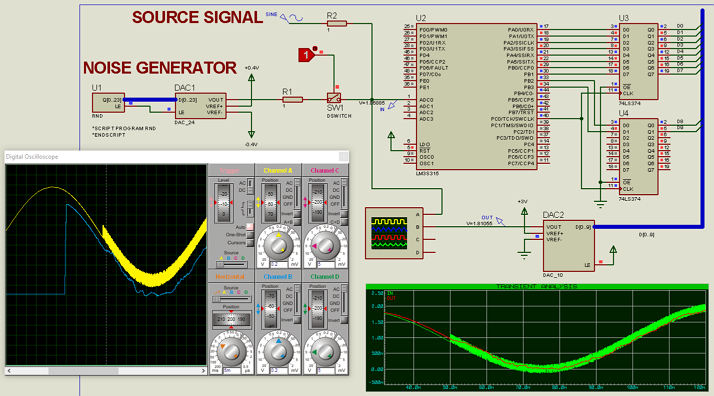Click oscilloscope horizontal scrollbar left arrow

pyautogui.click(x=9, y=371)
